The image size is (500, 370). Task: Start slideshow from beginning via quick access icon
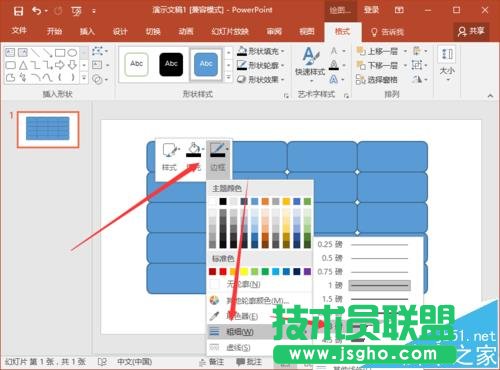click(76, 11)
